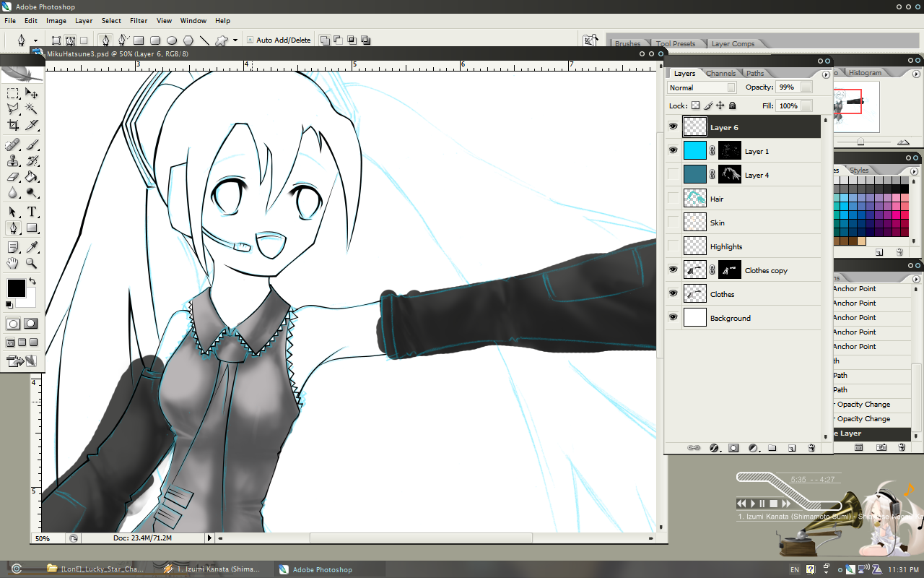Open the layer style fx menu
Image resolution: width=924 pixels, height=578 pixels.
click(714, 448)
